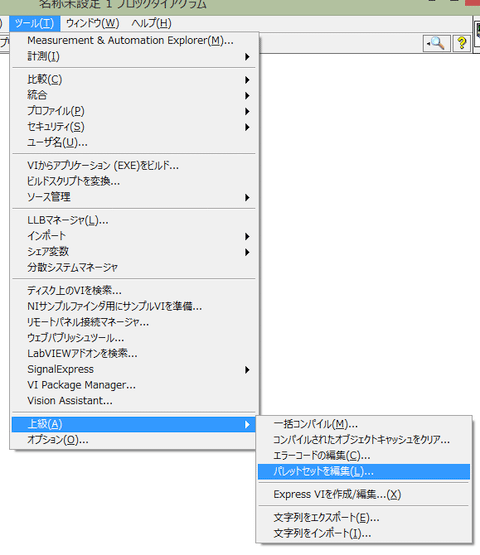Open the yellow question mark context help
480x555 pixels.
pos(462,44)
